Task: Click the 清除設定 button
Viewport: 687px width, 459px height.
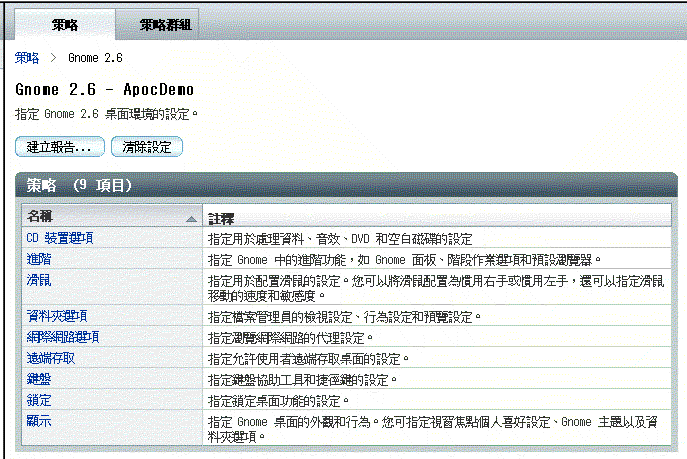Action: click(x=147, y=147)
